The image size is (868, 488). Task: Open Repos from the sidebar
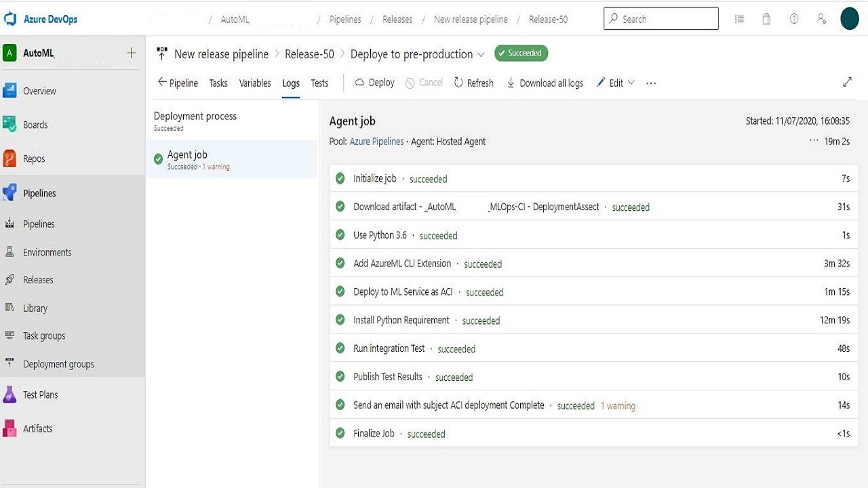[x=33, y=159]
